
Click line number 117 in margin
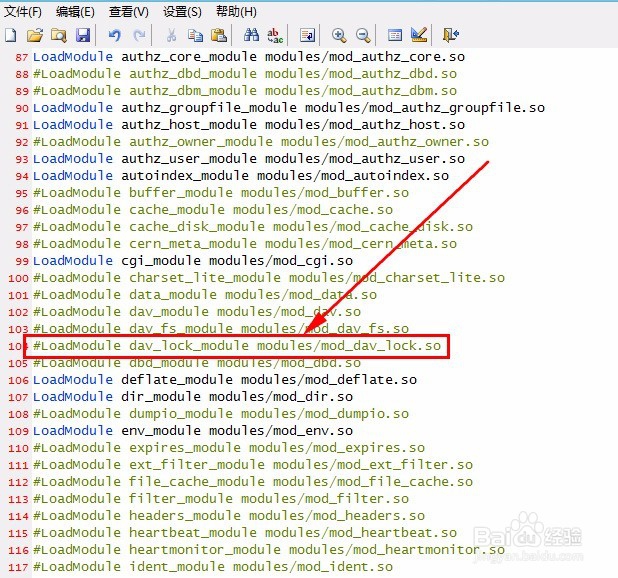coord(18,567)
